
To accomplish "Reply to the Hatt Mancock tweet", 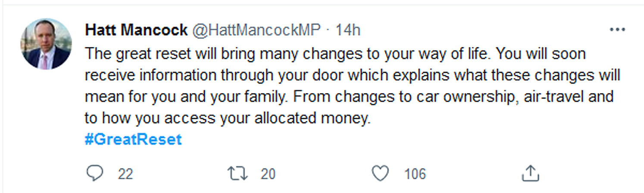I will 94,174.
